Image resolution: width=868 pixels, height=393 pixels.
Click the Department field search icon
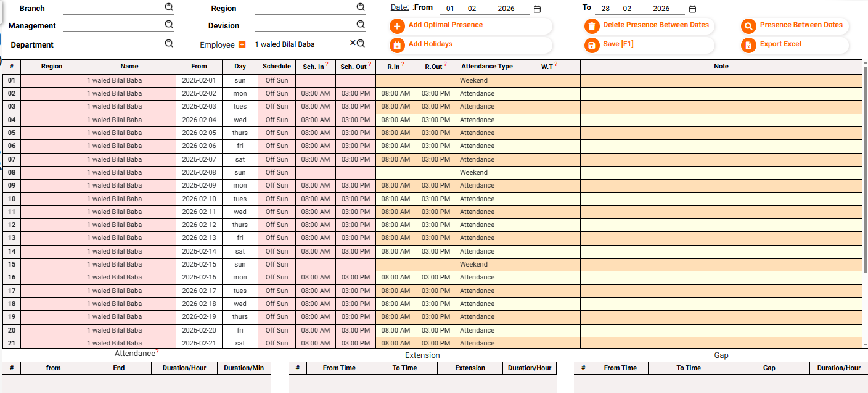tap(168, 44)
